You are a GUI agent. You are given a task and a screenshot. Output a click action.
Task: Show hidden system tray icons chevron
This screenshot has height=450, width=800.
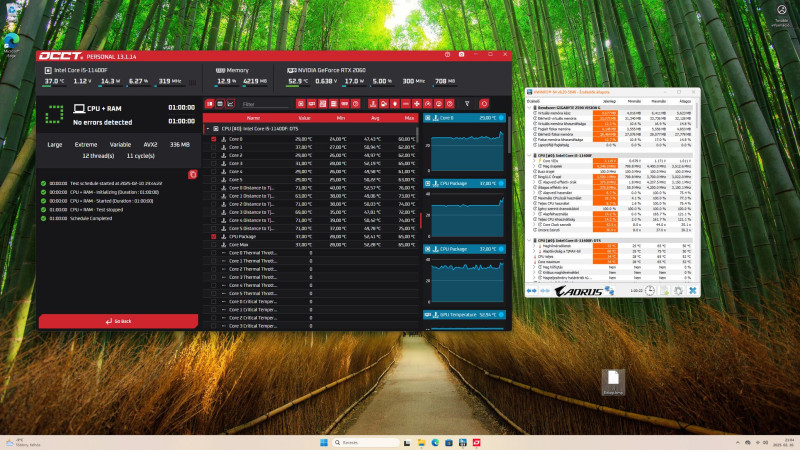click(x=737, y=442)
